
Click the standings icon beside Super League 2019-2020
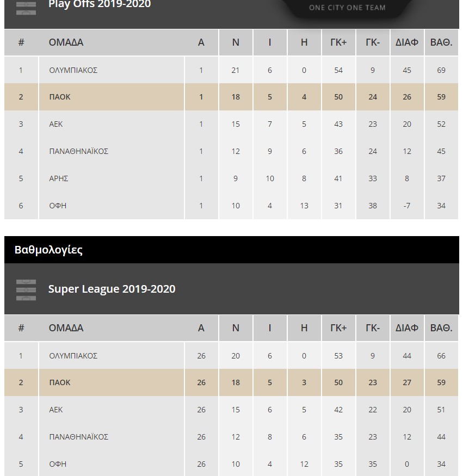(26, 289)
